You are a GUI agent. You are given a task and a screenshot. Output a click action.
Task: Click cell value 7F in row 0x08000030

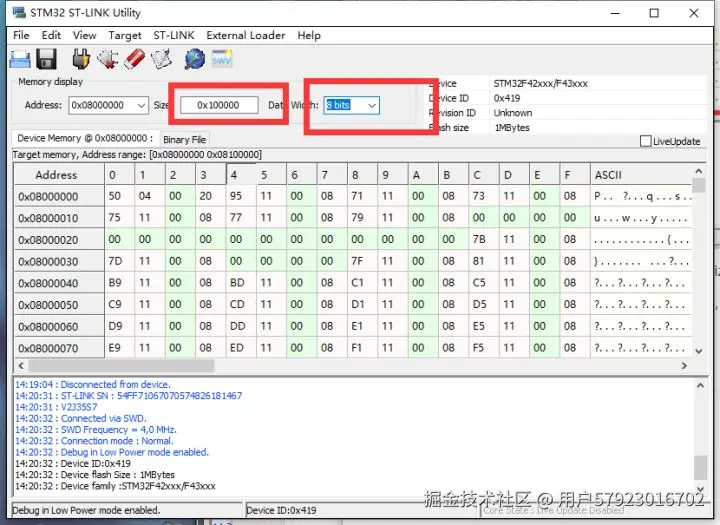(362, 261)
